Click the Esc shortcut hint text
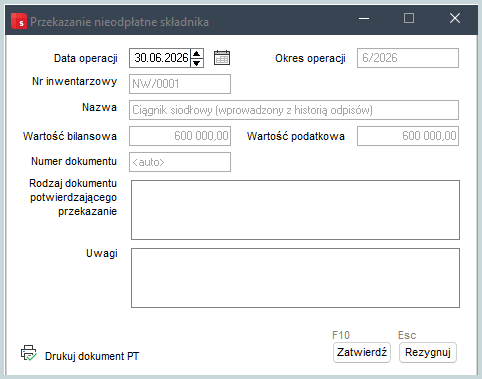482x379 pixels. 407,335
